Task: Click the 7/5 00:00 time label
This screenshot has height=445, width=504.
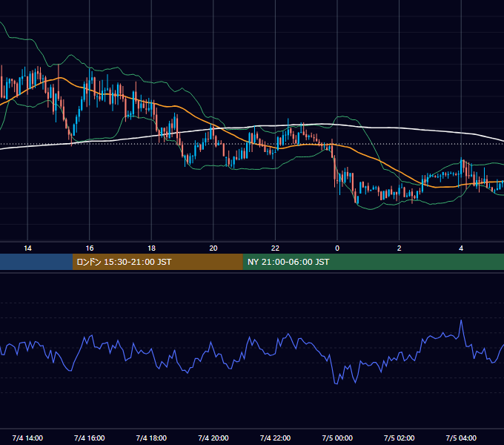Action: coord(337,438)
